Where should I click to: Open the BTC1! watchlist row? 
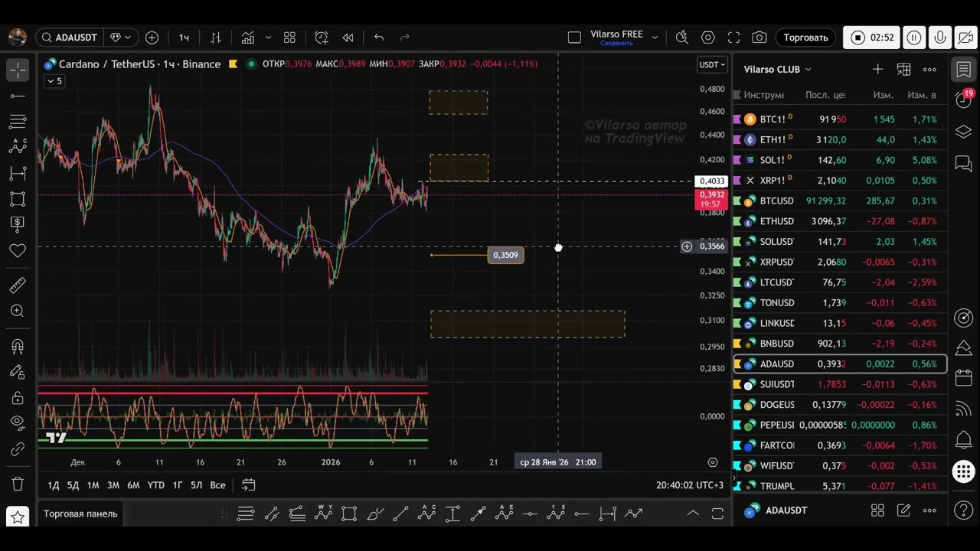click(x=840, y=119)
